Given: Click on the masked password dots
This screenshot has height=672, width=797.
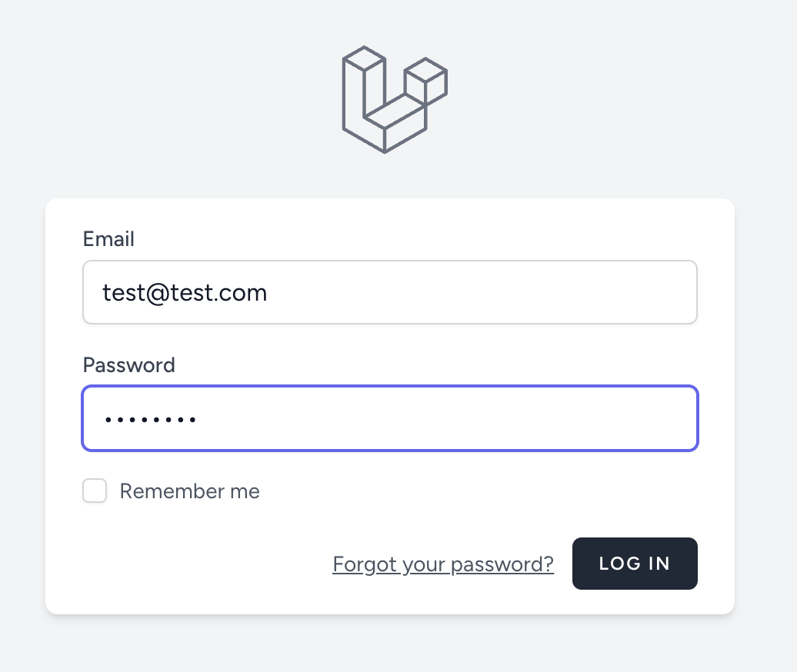Looking at the screenshot, I should [x=151, y=420].
